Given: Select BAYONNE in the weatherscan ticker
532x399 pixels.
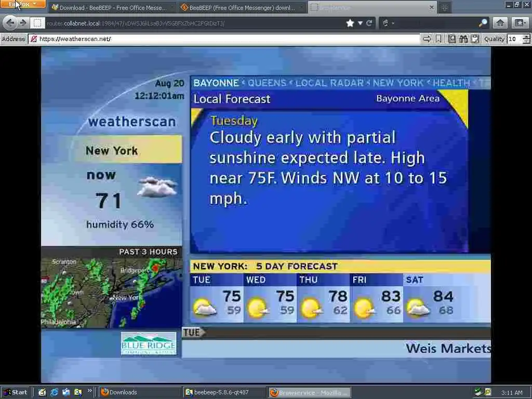Looking at the screenshot, I should (x=216, y=83).
